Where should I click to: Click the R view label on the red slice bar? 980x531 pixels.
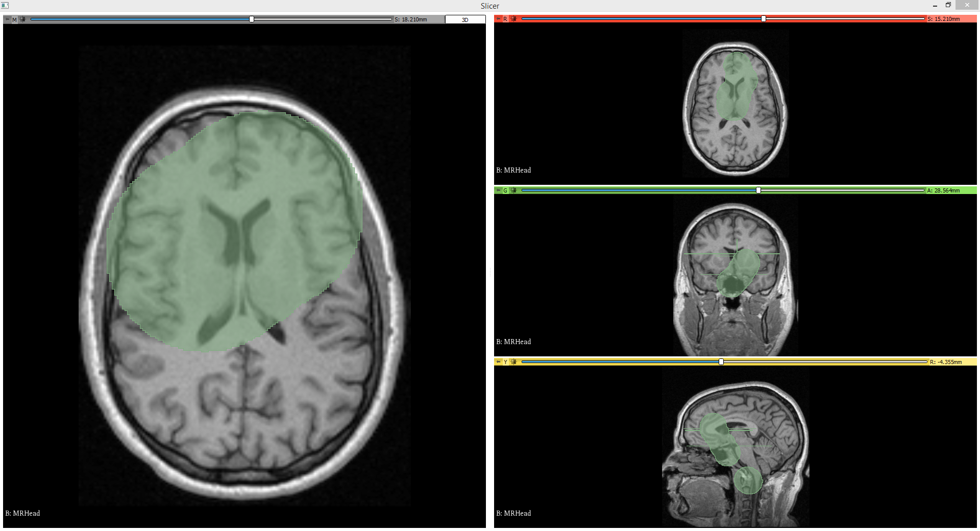(x=505, y=18)
